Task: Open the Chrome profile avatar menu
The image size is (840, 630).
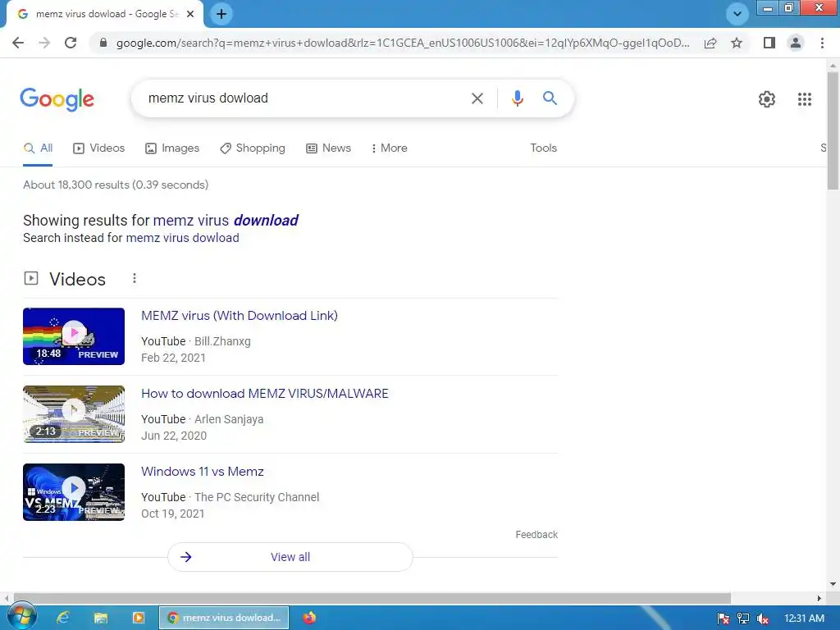Action: tap(796, 43)
